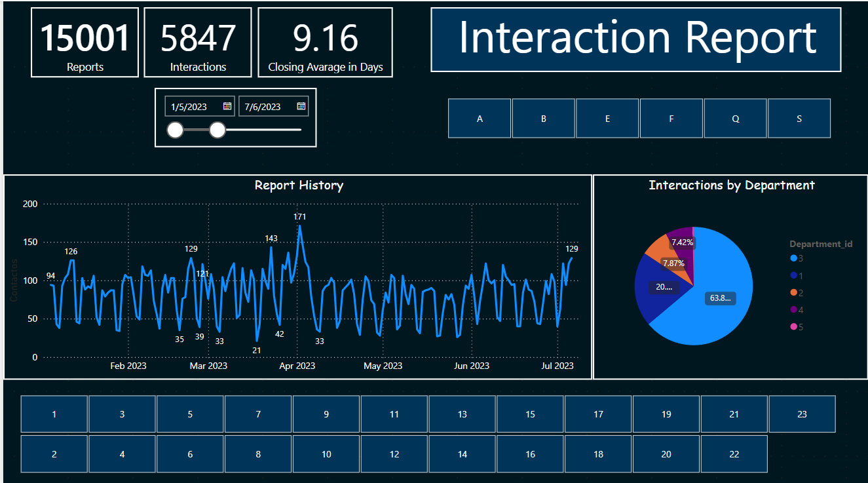The height and width of the screenshot is (483, 868).
Task: Filter by category Q button
Action: click(x=735, y=119)
